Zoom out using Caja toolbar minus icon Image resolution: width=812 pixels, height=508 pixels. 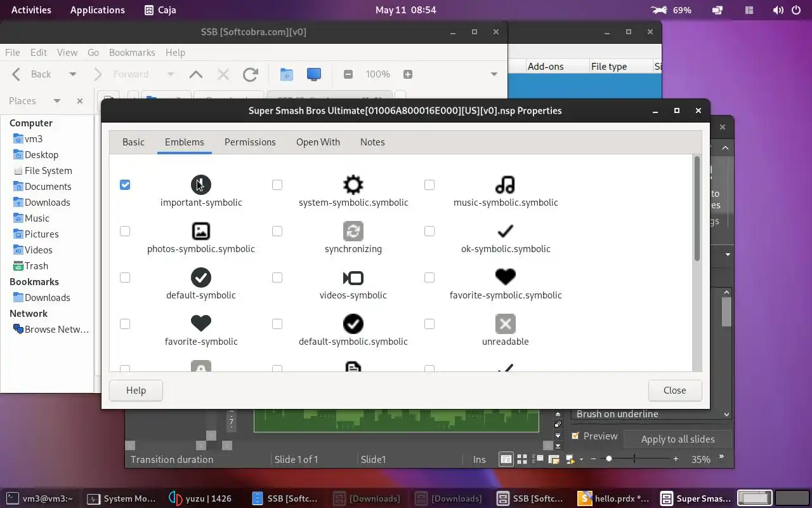pyautogui.click(x=348, y=74)
